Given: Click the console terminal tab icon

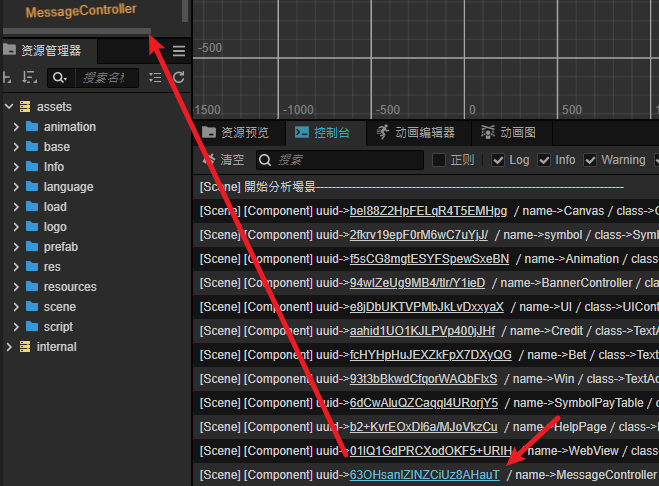Looking at the screenshot, I should [x=302, y=132].
